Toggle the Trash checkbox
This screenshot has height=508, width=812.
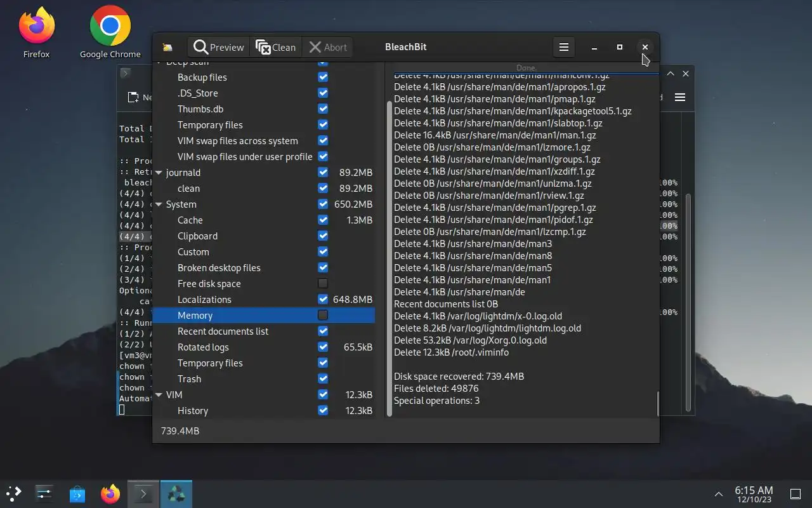[x=323, y=378]
